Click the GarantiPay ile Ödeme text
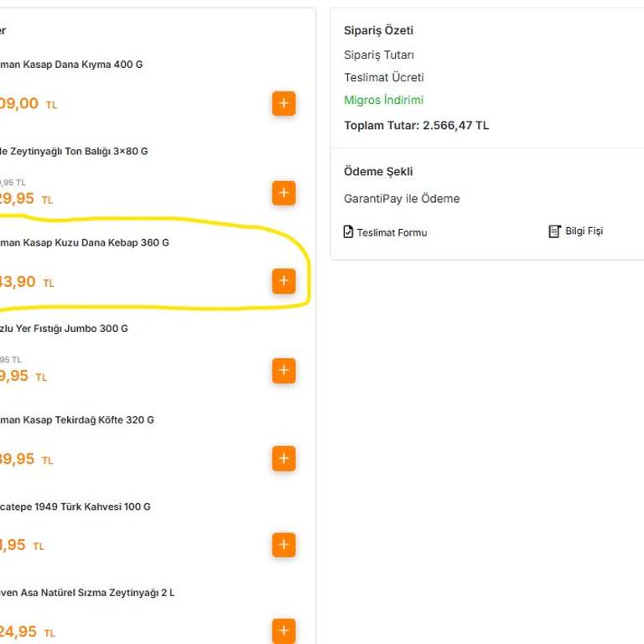This screenshot has width=644, height=644. coord(402,199)
